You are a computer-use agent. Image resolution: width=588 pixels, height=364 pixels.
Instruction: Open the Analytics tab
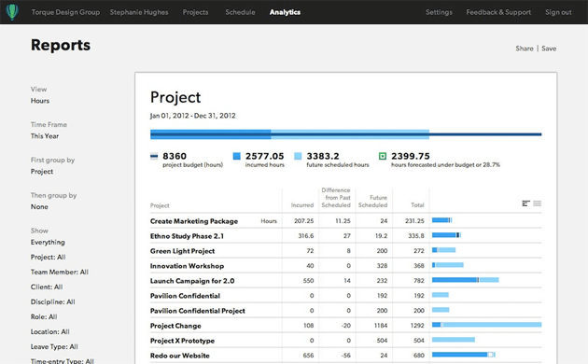point(285,12)
